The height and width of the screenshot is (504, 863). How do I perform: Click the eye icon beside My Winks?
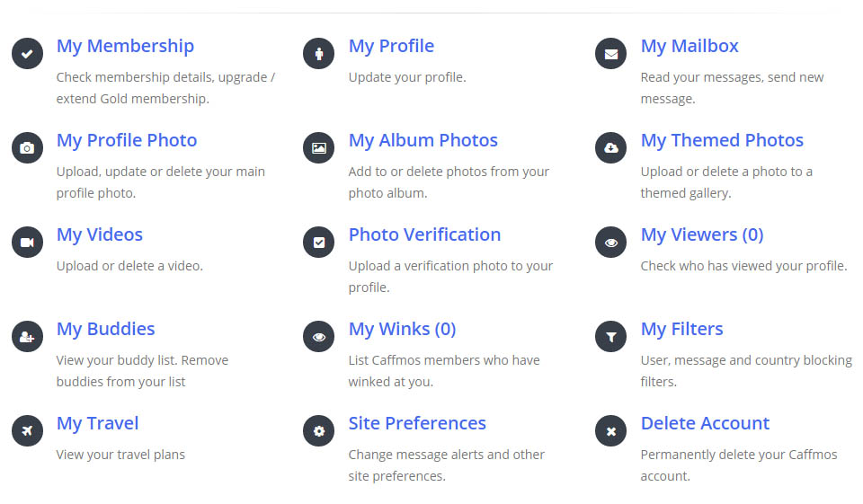318,337
